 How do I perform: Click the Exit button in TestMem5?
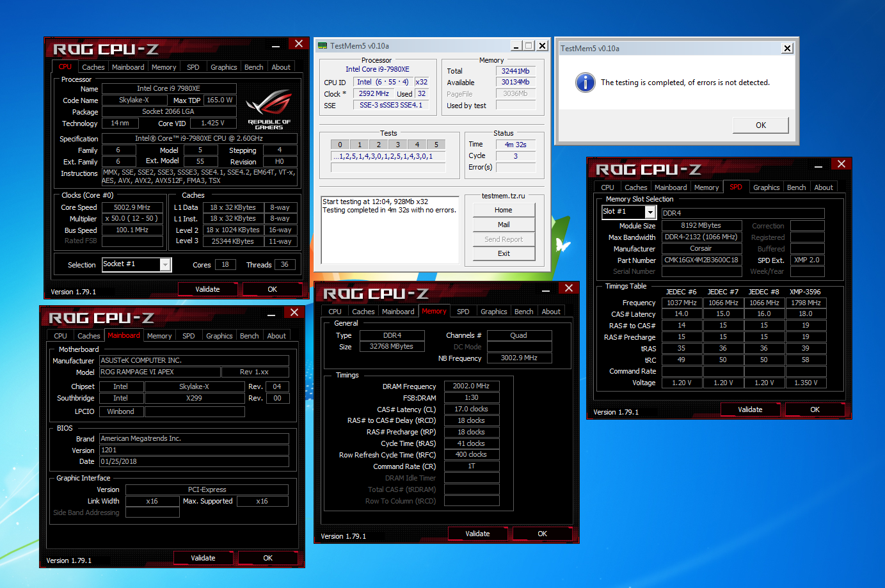click(x=504, y=253)
